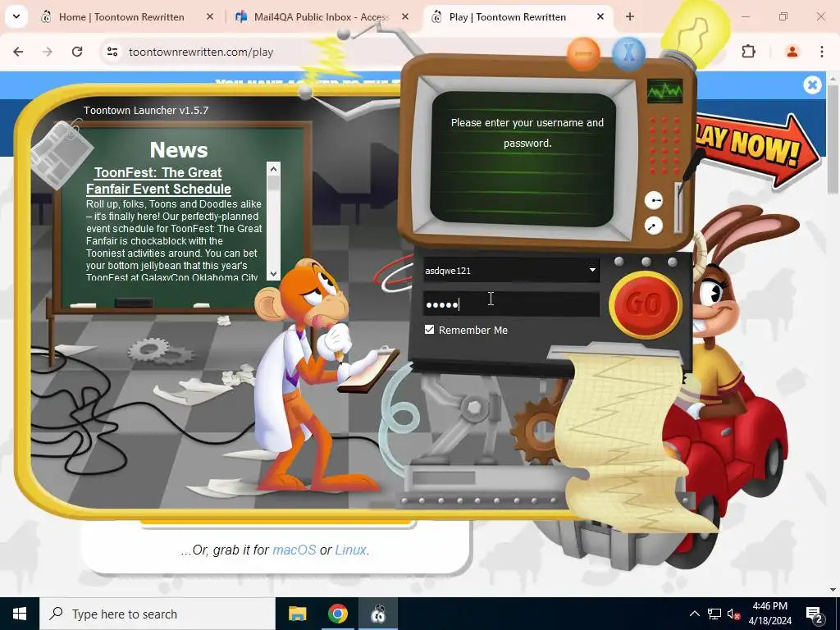The height and width of the screenshot is (630, 840).
Task: Click the news scrollbar thumb
Action: pyautogui.click(x=273, y=183)
